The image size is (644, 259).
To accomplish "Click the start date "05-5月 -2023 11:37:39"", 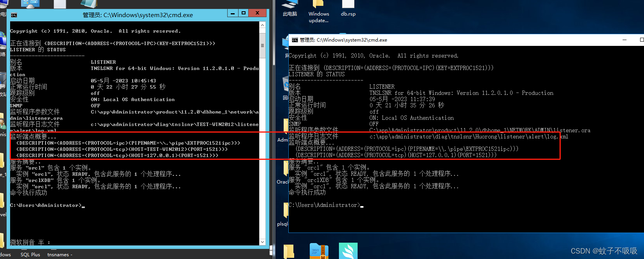I will [402, 99].
